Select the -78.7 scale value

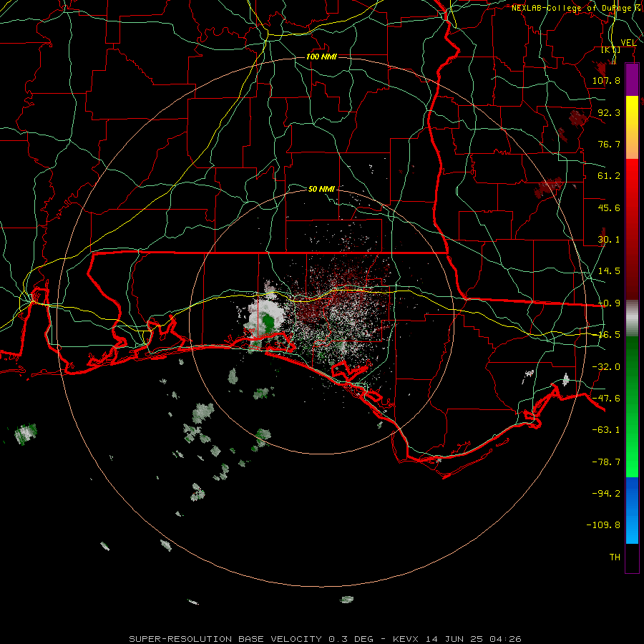606,462
